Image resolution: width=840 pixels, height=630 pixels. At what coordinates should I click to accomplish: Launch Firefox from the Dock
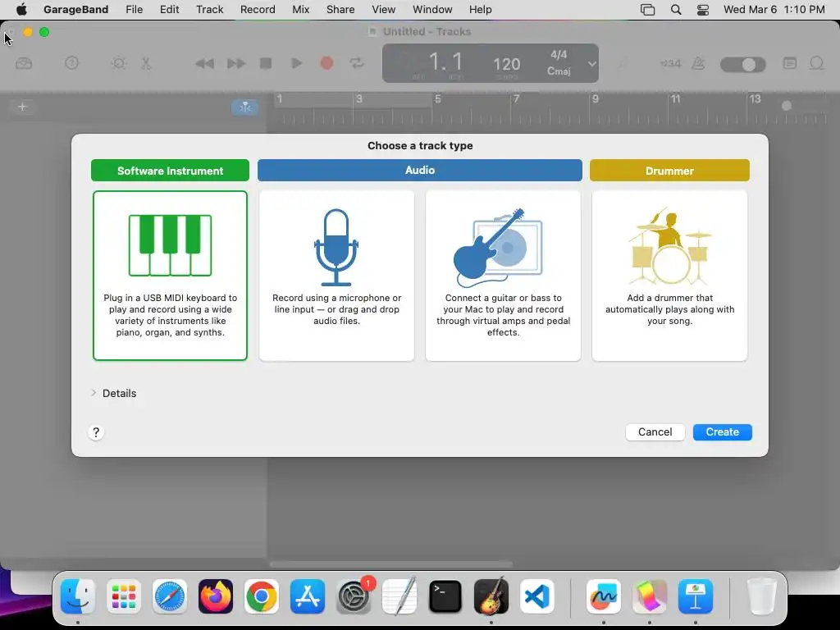coord(216,596)
